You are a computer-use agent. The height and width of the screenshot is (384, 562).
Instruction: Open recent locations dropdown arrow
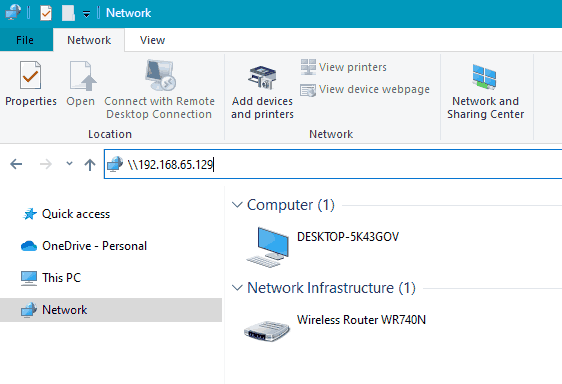pyautogui.click(x=70, y=164)
